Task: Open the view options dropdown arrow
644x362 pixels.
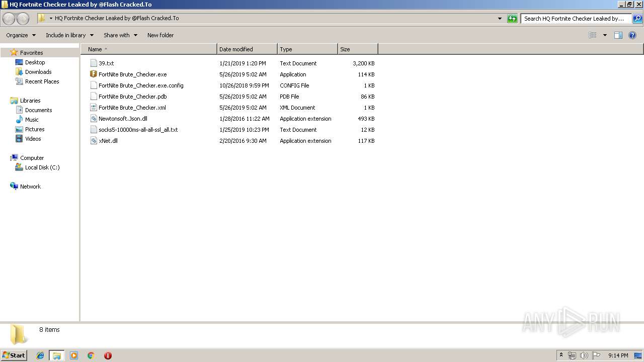Action: pyautogui.click(x=605, y=35)
